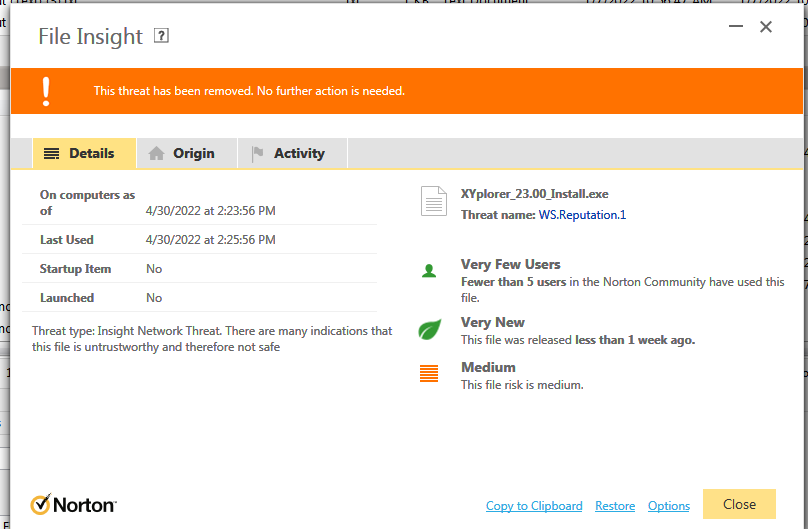This screenshot has height=529, width=808.
Task: Click 'Fewer than 5 users' description text
Action: coord(622,289)
